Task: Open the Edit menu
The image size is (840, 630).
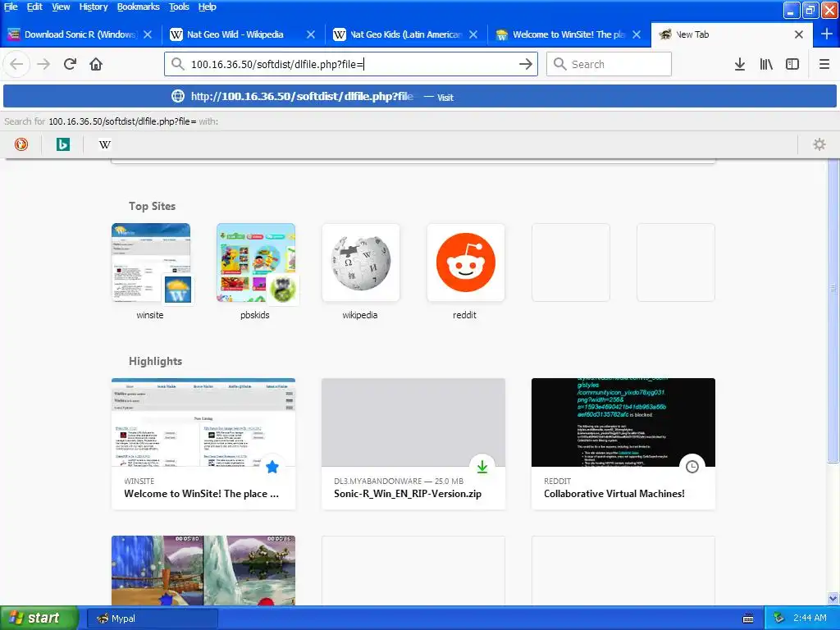Action: pyautogui.click(x=34, y=7)
